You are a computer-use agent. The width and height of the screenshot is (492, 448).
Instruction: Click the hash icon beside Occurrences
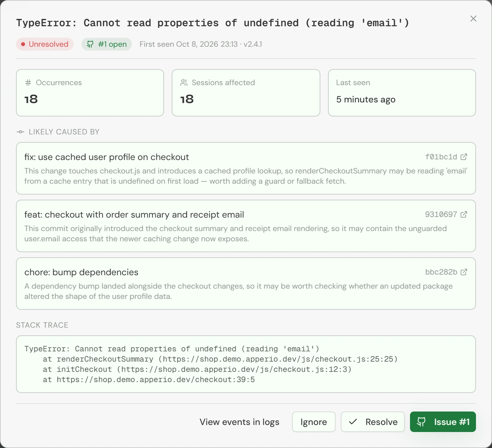(x=28, y=83)
